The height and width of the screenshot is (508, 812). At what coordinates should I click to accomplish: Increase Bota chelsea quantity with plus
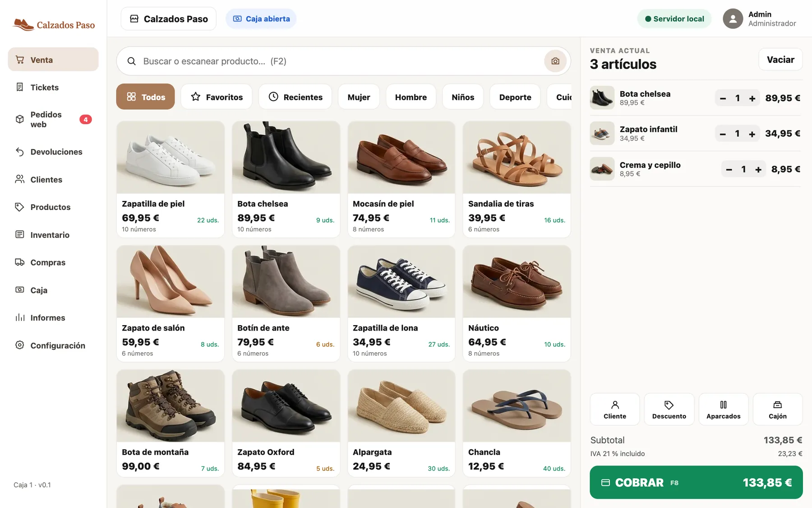752,98
